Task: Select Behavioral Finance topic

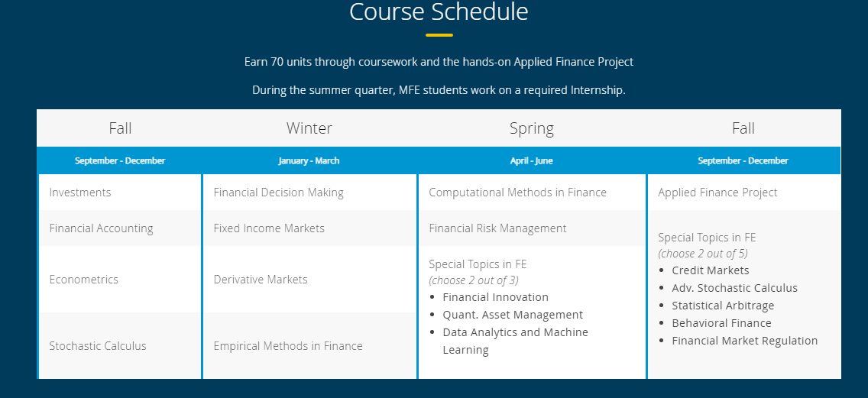Action: pos(721,323)
